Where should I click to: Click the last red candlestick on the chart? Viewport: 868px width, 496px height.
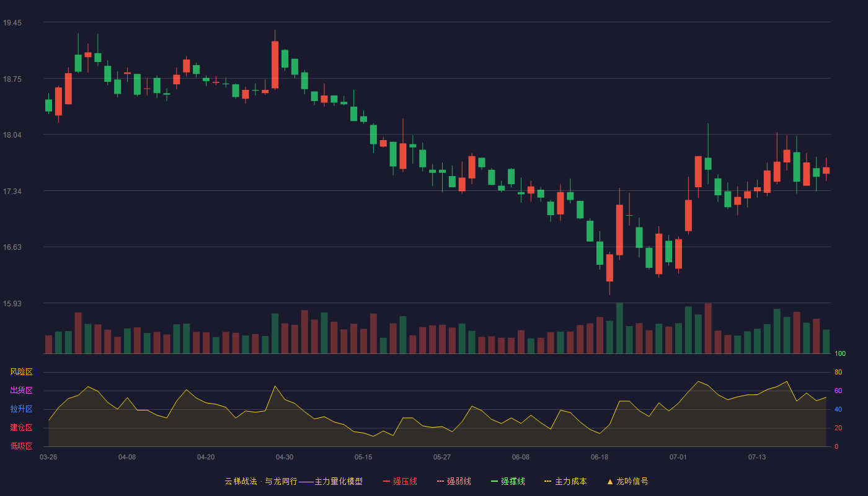(826, 170)
